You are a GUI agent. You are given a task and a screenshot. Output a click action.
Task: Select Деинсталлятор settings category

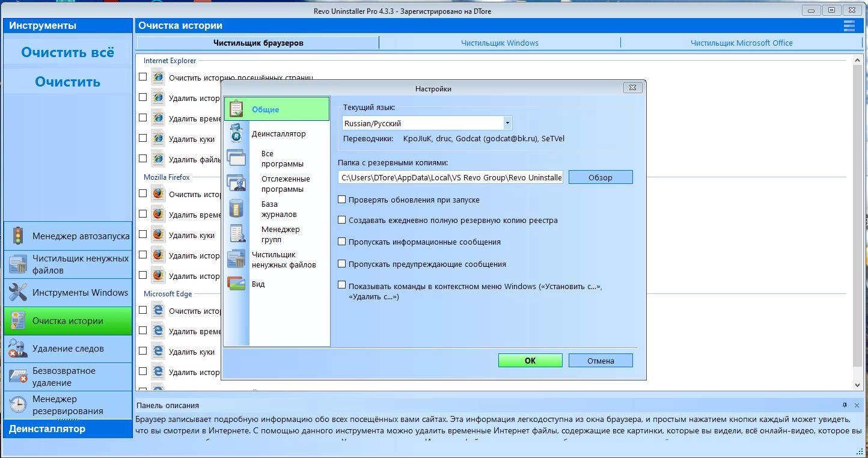point(278,133)
